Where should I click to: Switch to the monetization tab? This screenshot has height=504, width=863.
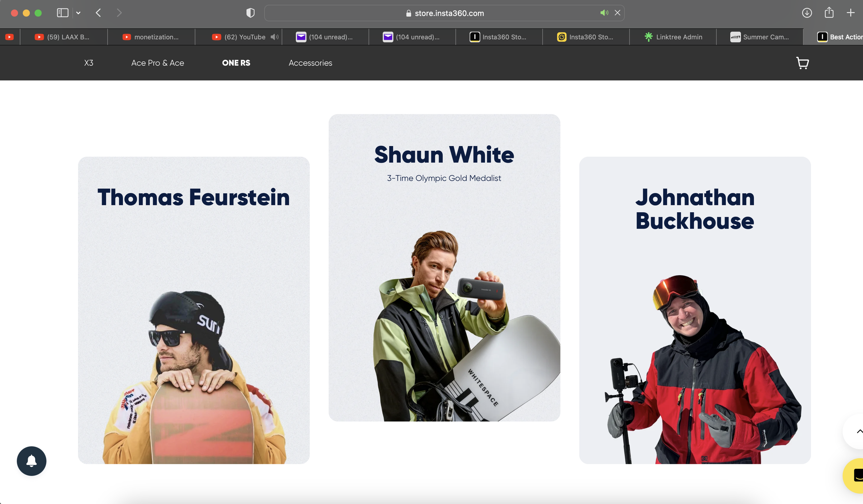pyautogui.click(x=151, y=37)
